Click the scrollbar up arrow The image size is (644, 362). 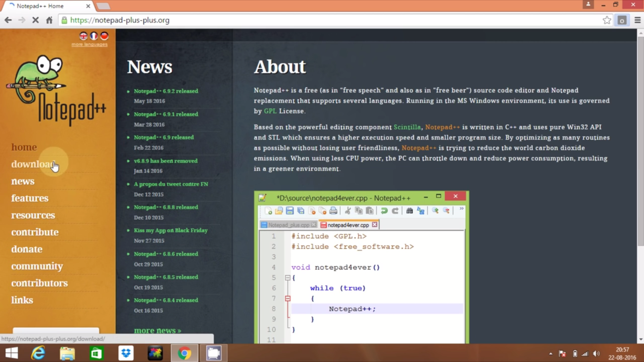point(640,33)
